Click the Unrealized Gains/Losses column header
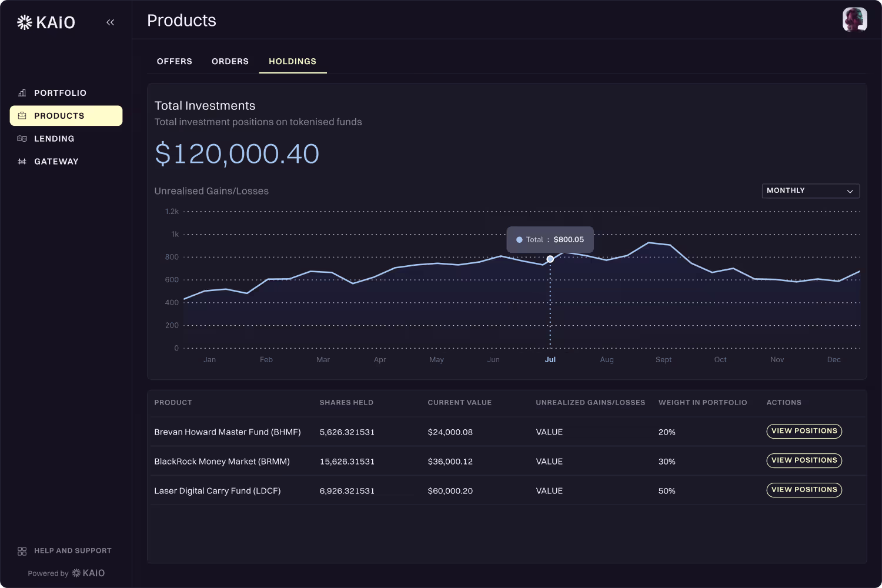 point(590,403)
